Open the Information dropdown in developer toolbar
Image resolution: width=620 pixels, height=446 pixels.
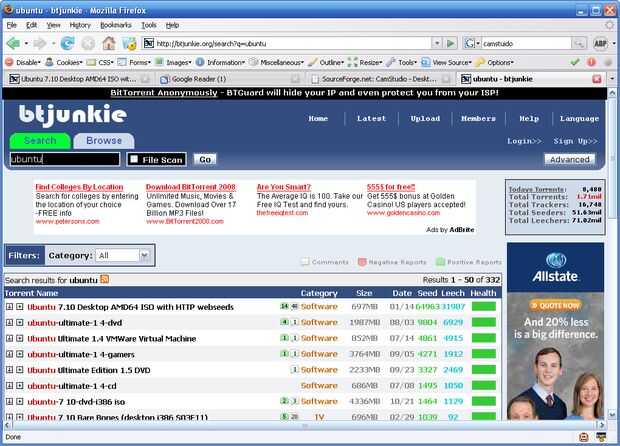click(221, 62)
